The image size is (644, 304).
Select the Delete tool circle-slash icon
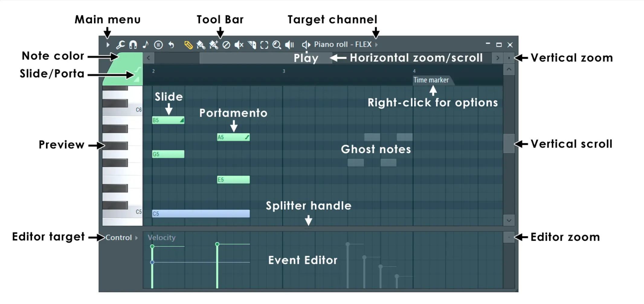click(x=226, y=45)
